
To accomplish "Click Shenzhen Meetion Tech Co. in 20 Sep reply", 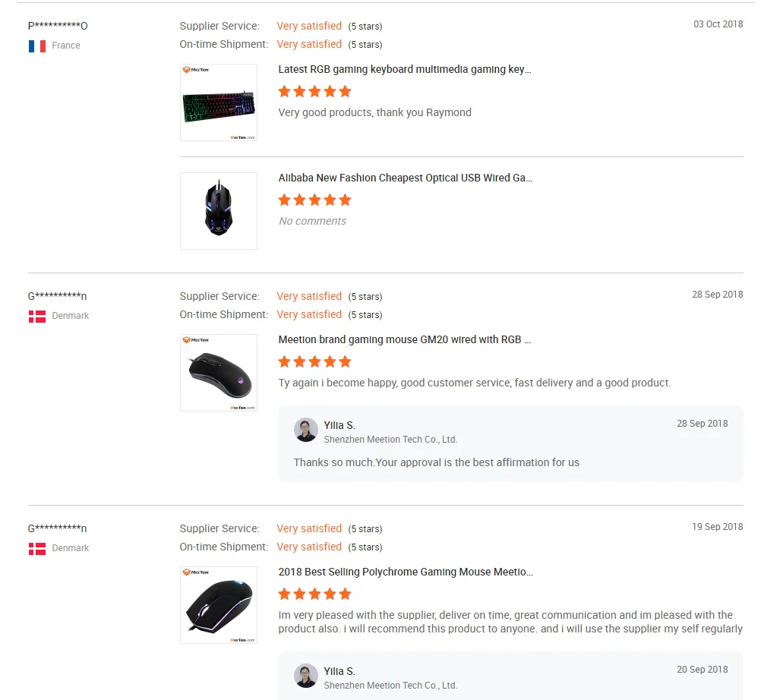I will tap(390, 686).
